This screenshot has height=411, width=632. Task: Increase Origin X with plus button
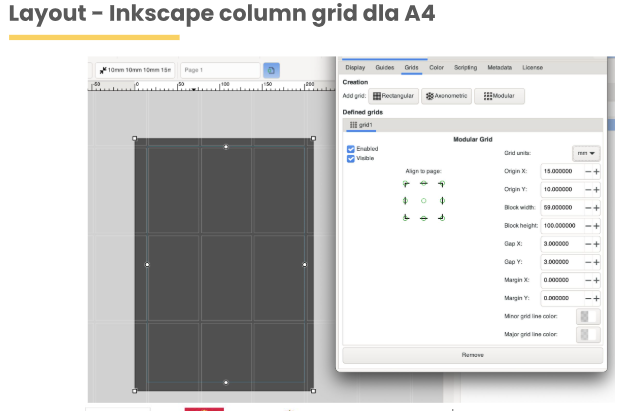click(x=597, y=172)
